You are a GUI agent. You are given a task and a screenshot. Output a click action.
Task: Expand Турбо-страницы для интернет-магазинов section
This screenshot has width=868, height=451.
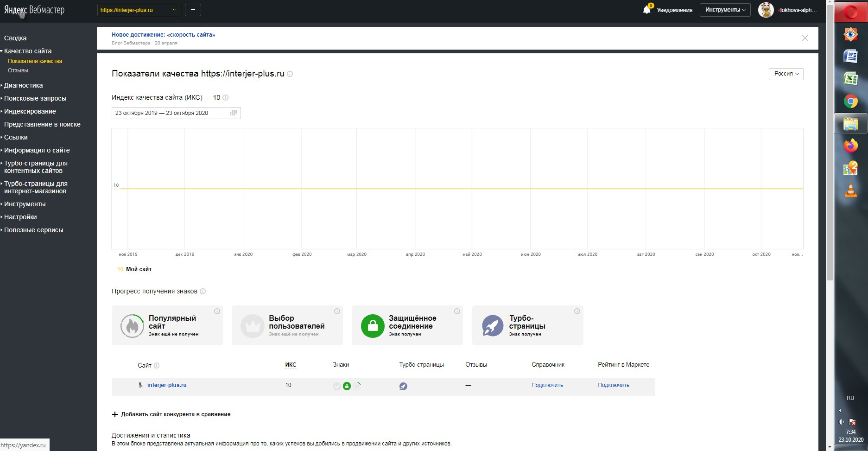point(36,187)
